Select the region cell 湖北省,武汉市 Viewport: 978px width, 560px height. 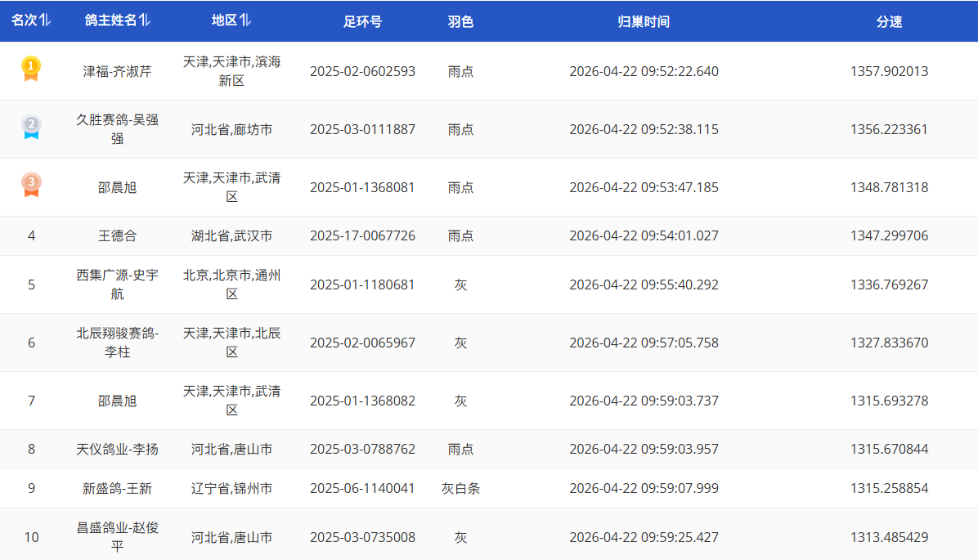click(231, 235)
